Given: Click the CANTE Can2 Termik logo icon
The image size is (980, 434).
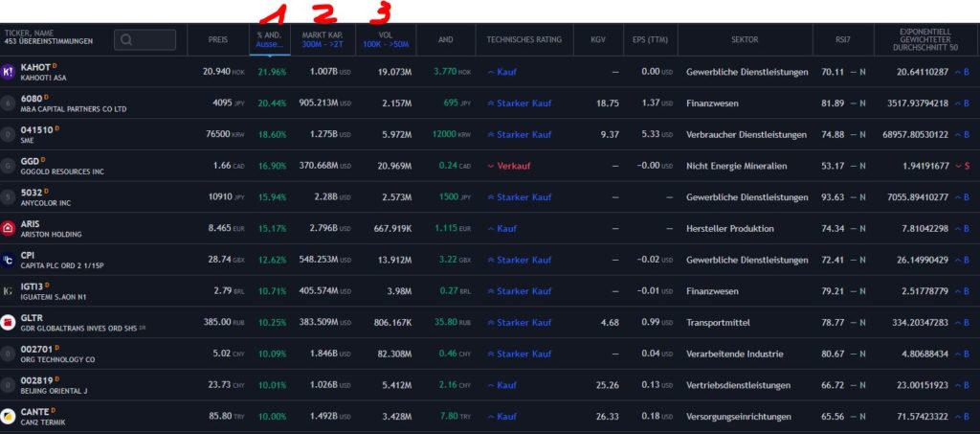Looking at the screenshot, I should (8, 417).
